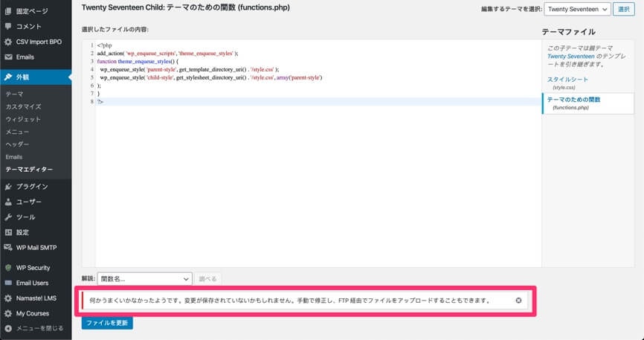
Task: Click code line 2 add_action text
Action: [x=167, y=54]
